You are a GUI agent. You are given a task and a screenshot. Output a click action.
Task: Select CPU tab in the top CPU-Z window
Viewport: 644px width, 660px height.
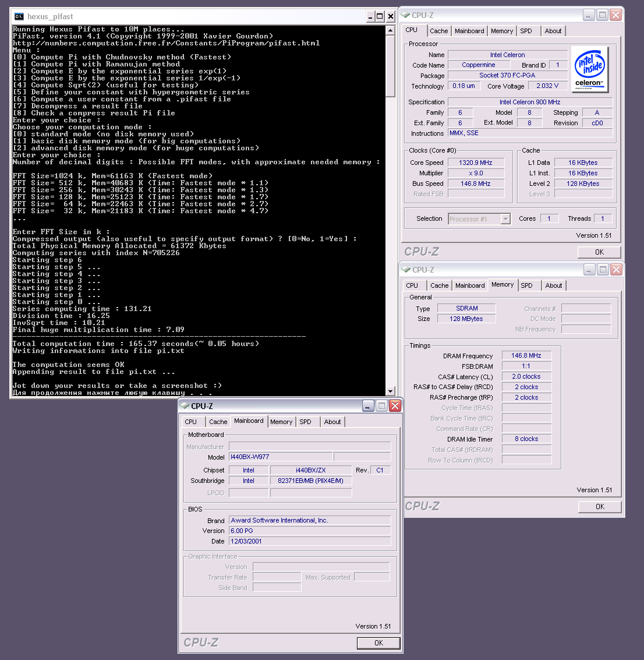click(x=412, y=30)
